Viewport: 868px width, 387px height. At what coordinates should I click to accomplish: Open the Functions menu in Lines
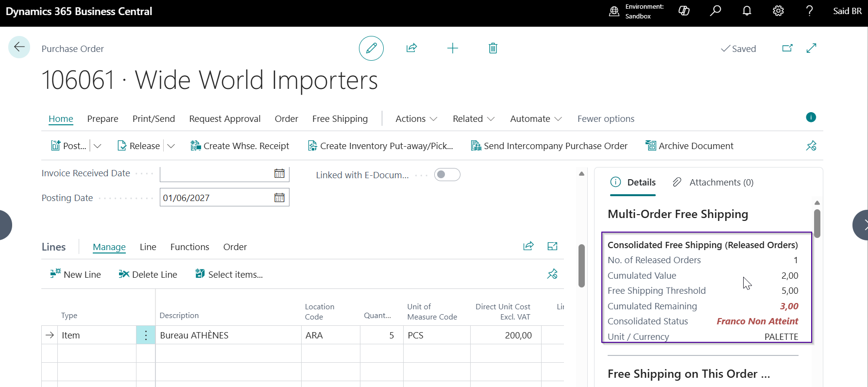tap(190, 247)
